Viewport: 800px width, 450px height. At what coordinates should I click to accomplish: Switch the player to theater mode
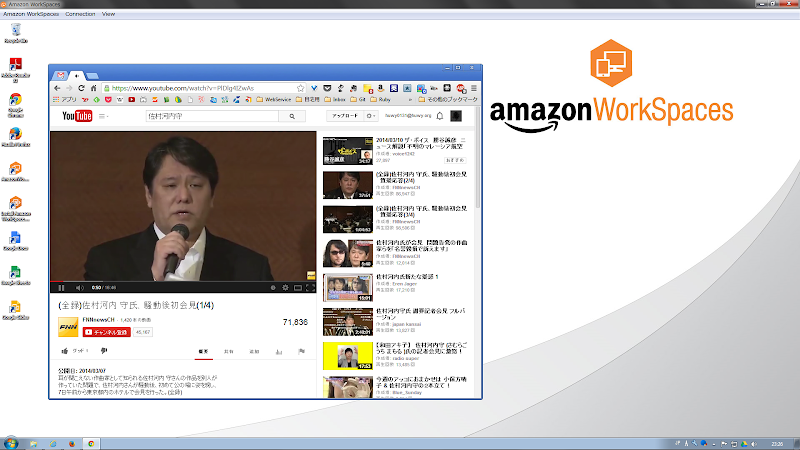298,288
